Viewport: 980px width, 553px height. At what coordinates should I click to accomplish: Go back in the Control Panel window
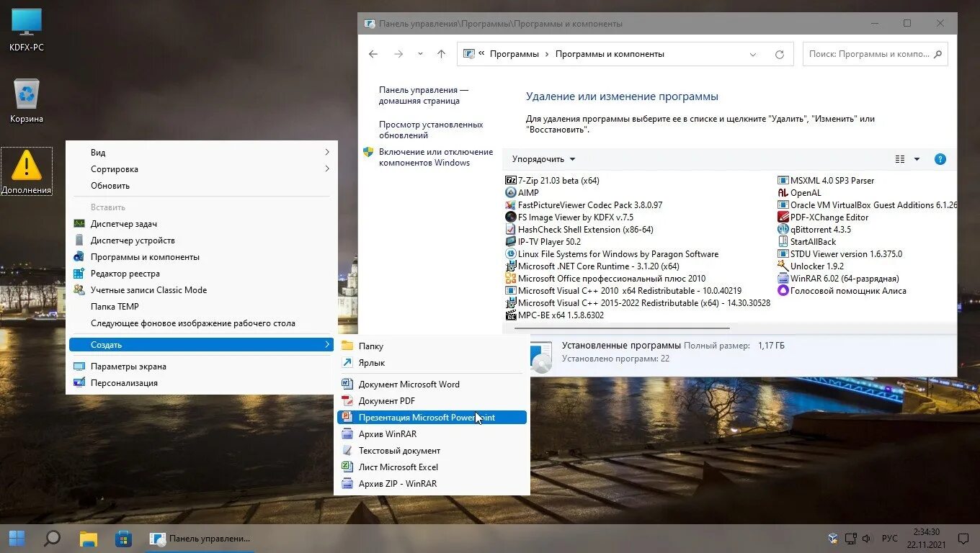coord(373,54)
